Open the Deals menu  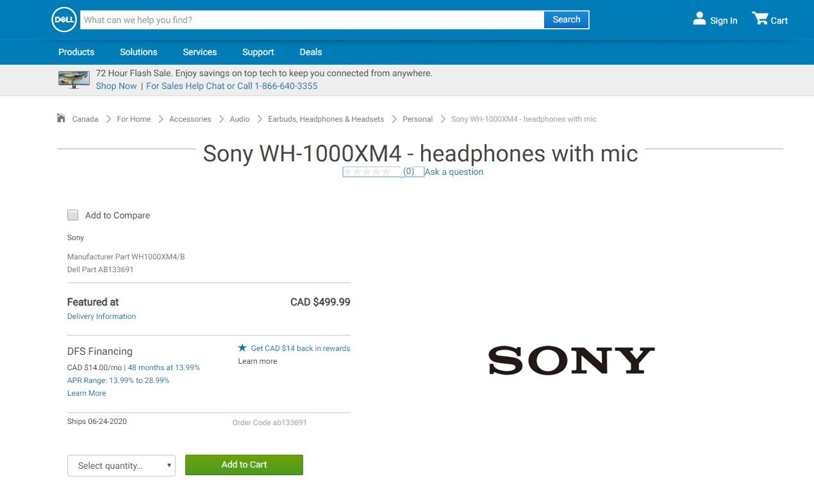pyautogui.click(x=311, y=52)
